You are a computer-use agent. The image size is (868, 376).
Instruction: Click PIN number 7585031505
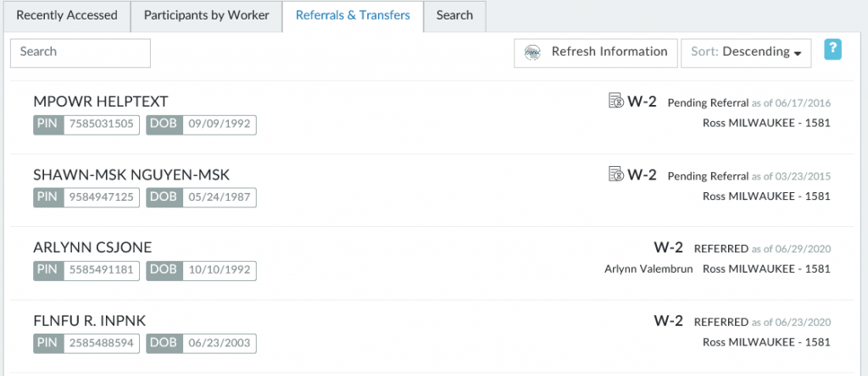100,124
